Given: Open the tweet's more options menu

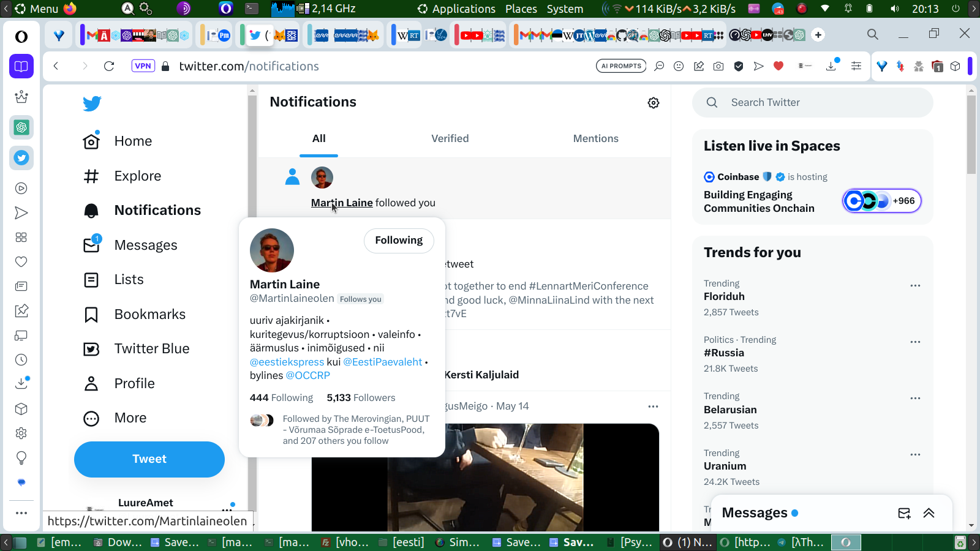Looking at the screenshot, I should point(653,407).
